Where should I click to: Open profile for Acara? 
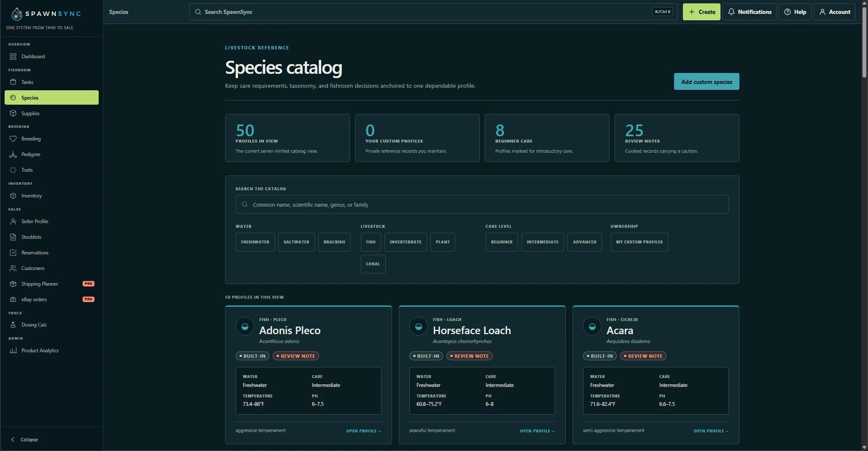(711, 431)
